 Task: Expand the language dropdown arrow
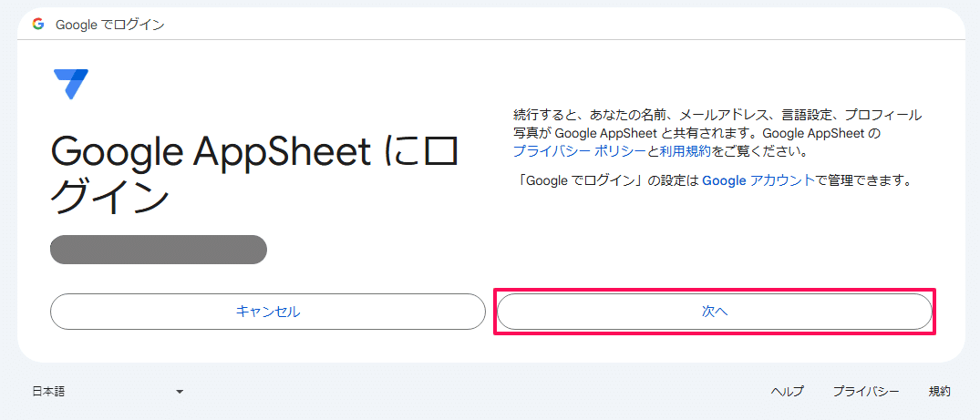(180, 392)
